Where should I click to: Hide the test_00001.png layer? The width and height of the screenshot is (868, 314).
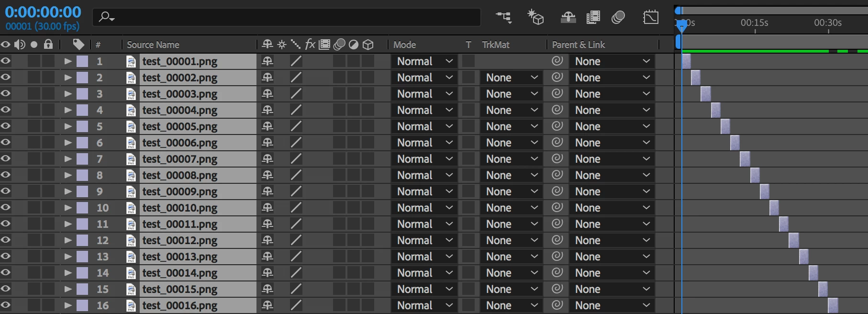coord(5,61)
